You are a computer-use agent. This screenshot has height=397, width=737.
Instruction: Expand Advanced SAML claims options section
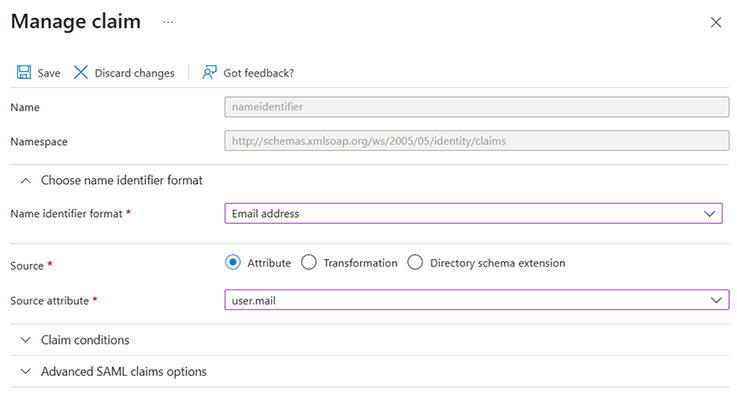(124, 372)
